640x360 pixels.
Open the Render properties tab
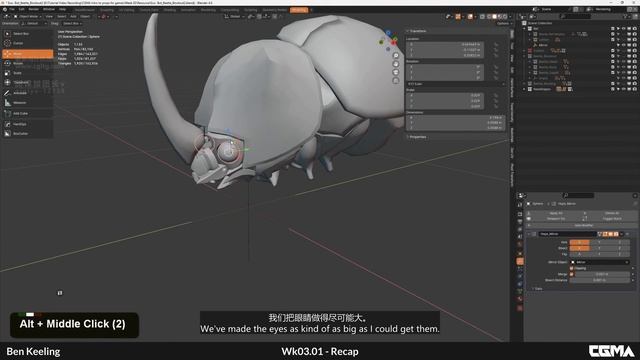click(x=520, y=214)
